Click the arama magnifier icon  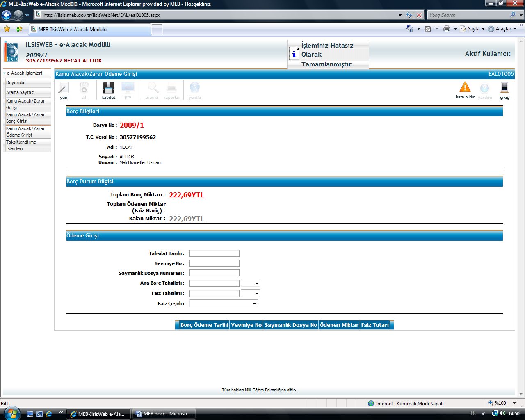(x=153, y=88)
